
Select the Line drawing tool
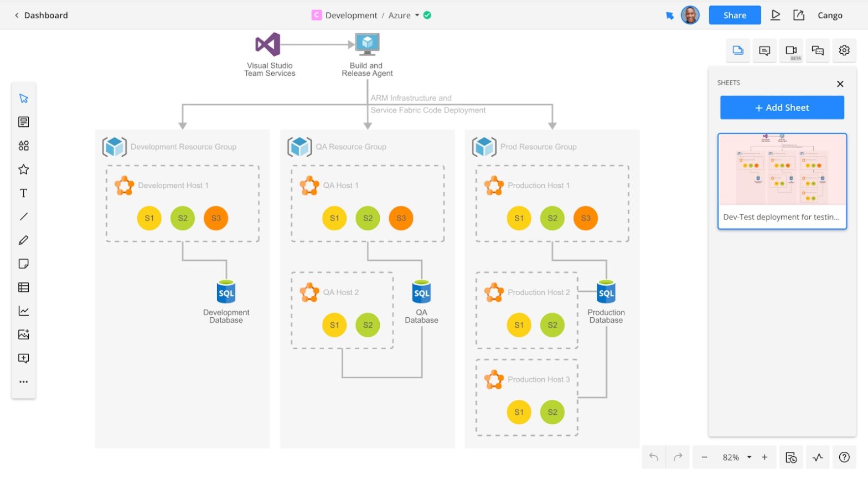23,217
